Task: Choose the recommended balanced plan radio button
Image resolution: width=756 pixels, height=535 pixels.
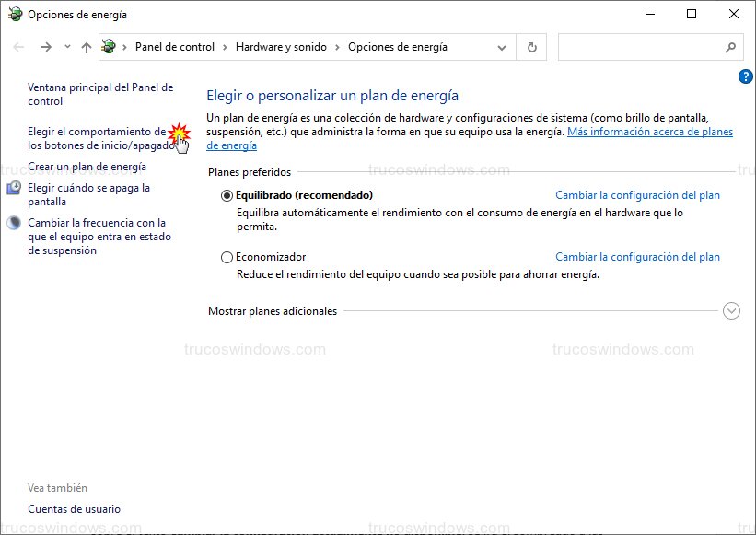Action: pyautogui.click(x=227, y=195)
